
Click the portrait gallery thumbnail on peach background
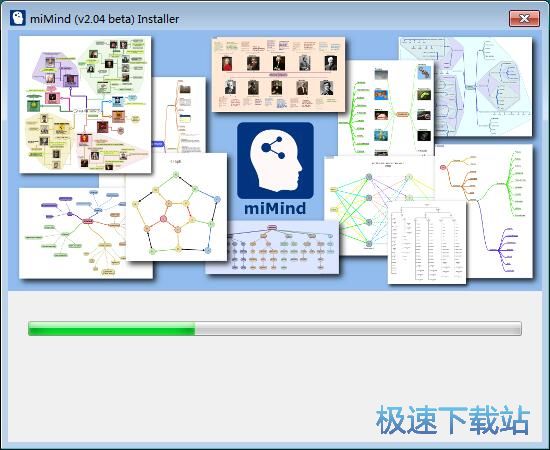pyautogui.click(x=279, y=74)
